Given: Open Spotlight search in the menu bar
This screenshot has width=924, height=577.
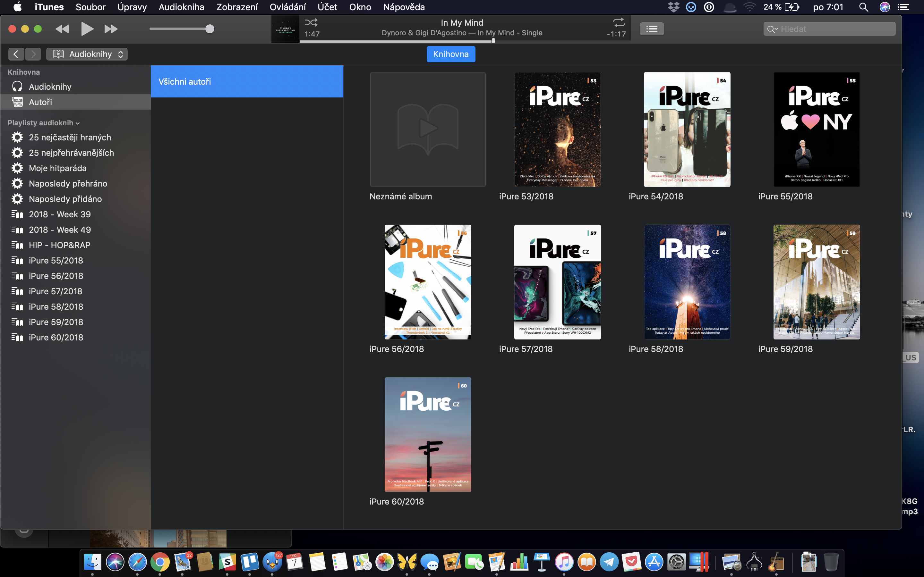Looking at the screenshot, I should point(863,7).
